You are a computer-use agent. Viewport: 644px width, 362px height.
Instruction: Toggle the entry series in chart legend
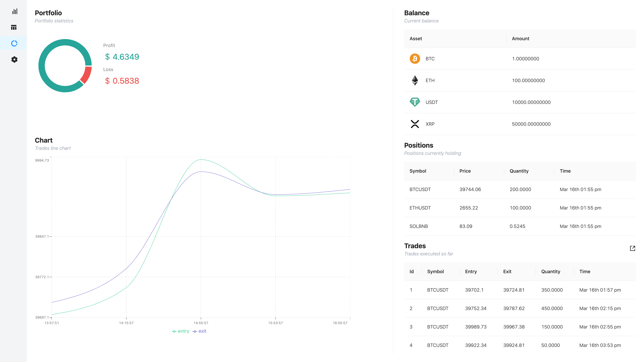(x=180, y=331)
